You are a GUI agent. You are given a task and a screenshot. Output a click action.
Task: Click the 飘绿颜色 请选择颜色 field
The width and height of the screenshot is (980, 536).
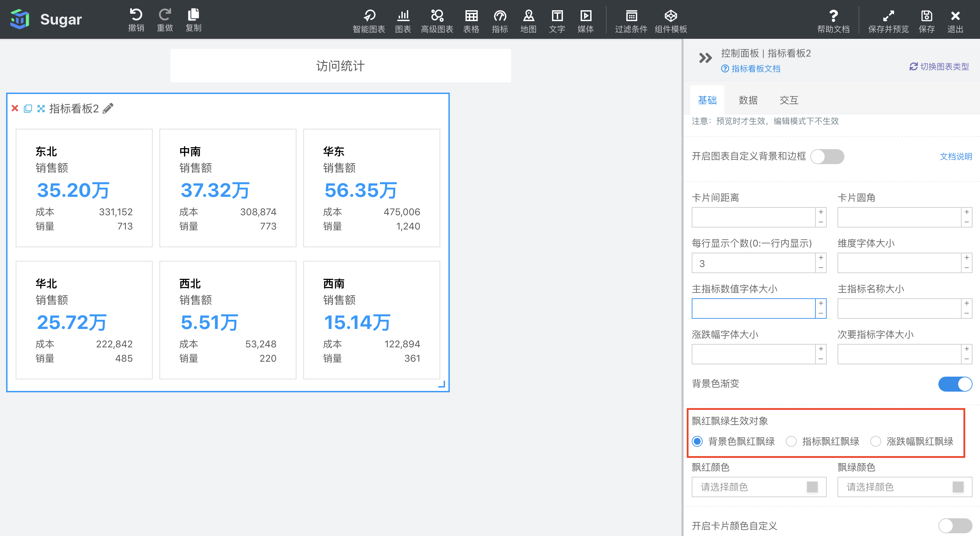[904, 487]
